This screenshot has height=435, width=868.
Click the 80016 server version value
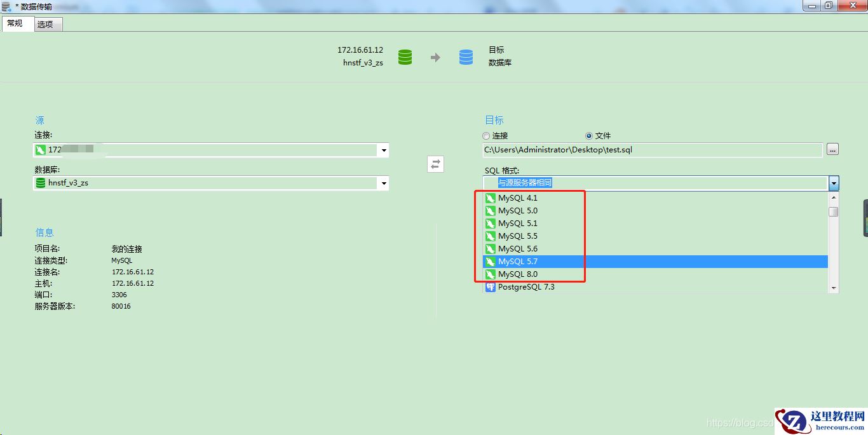pos(121,306)
